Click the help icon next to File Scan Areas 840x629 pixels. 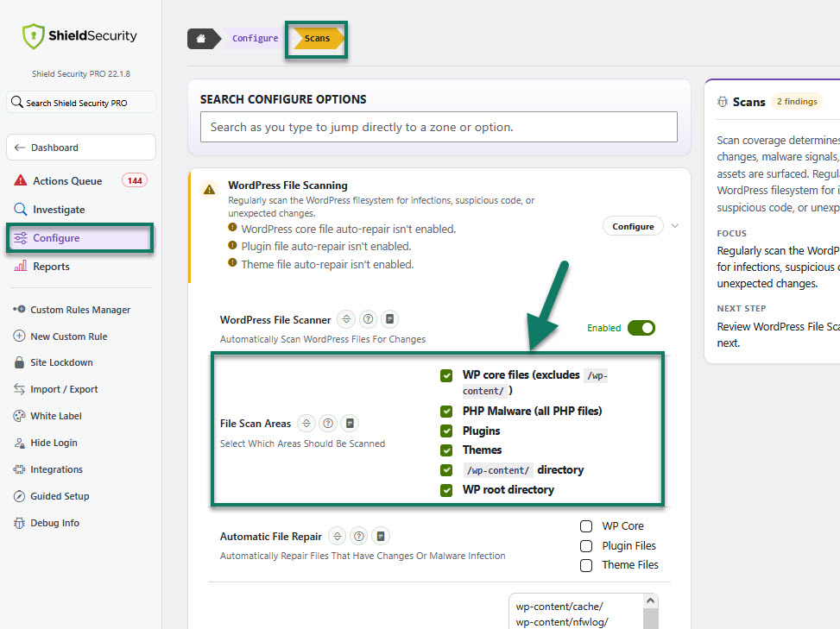(x=328, y=424)
